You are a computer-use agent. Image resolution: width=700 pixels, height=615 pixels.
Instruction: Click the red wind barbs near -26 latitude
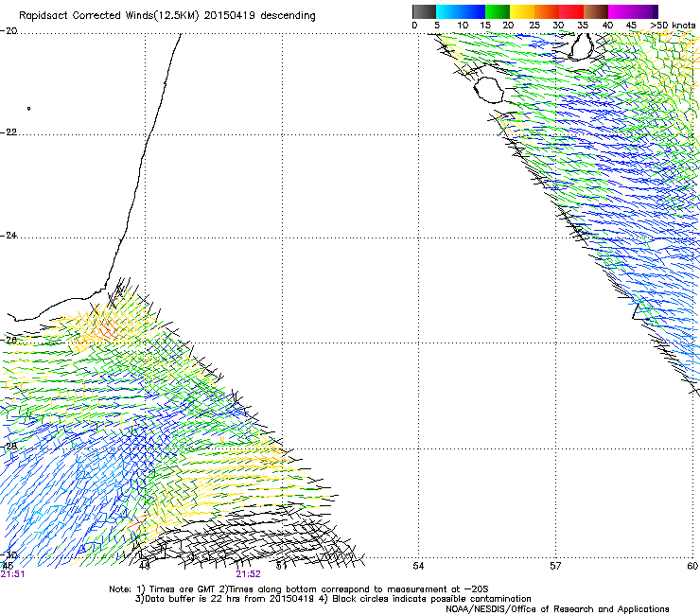tap(106, 329)
